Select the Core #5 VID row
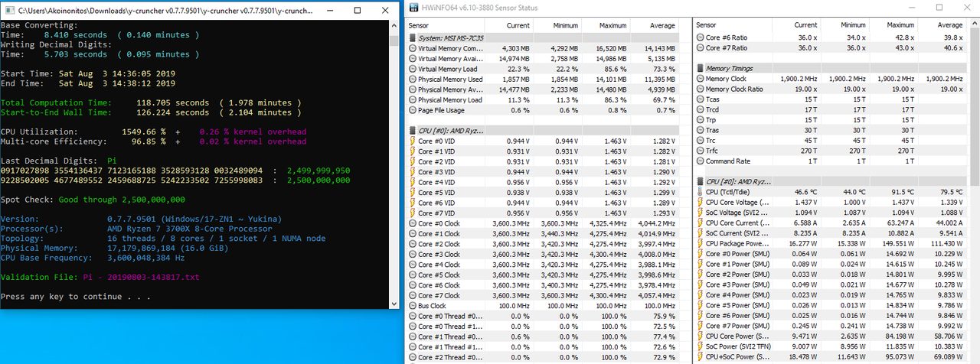This screenshot has width=980, height=364. [544, 193]
